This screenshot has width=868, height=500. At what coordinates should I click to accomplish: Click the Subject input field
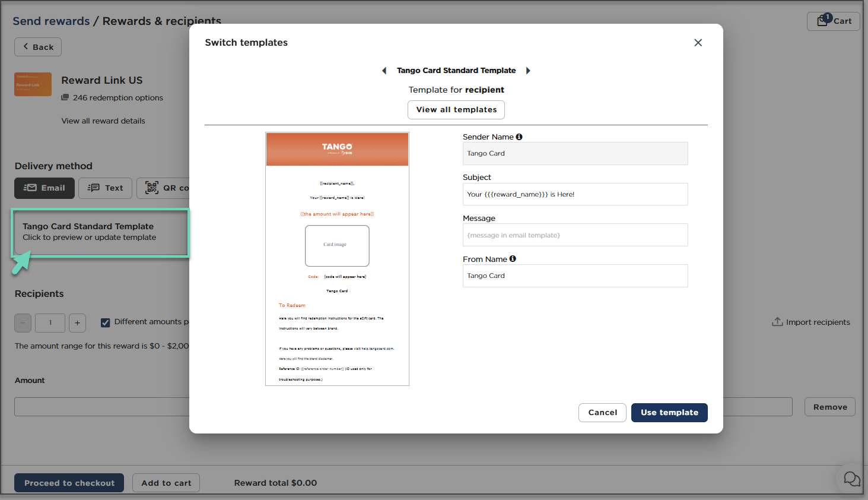coord(575,194)
